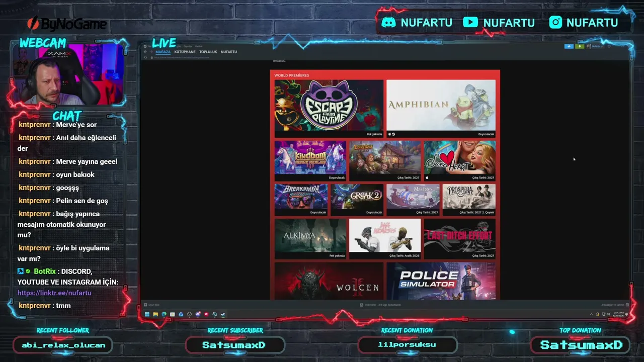Click Oyun Ekle at Steam's bottom left
Image resolution: width=644 pixels, height=362 pixels.
coord(151,305)
